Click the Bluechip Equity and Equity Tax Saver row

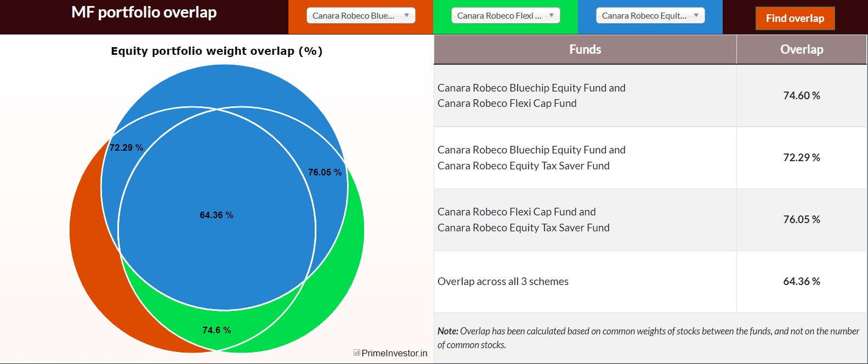pos(650,158)
